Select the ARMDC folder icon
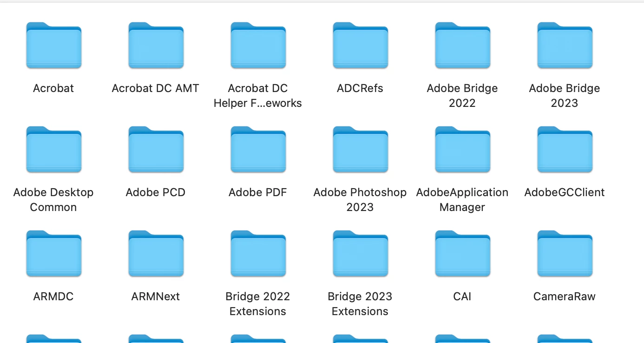Viewport: 644px width, 343px height. (53, 253)
